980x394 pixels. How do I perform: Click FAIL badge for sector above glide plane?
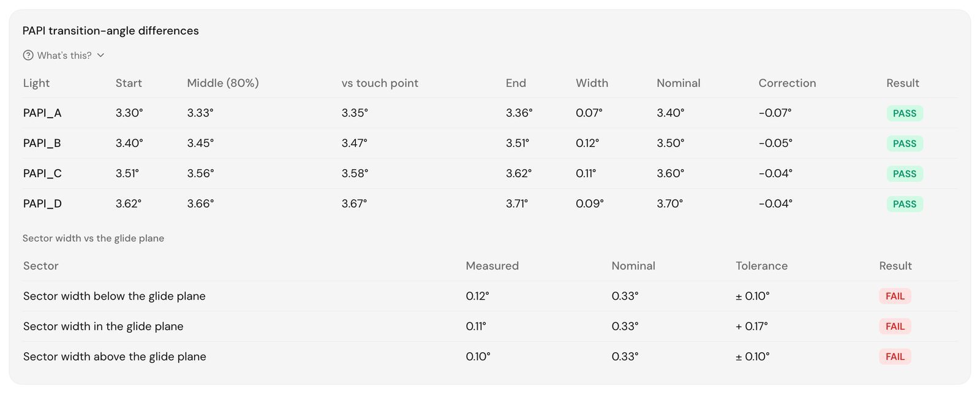pos(895,357)
